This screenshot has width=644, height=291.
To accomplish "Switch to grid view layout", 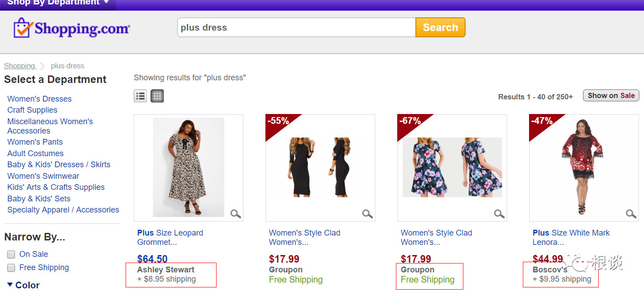I will (x=157, y=96).
